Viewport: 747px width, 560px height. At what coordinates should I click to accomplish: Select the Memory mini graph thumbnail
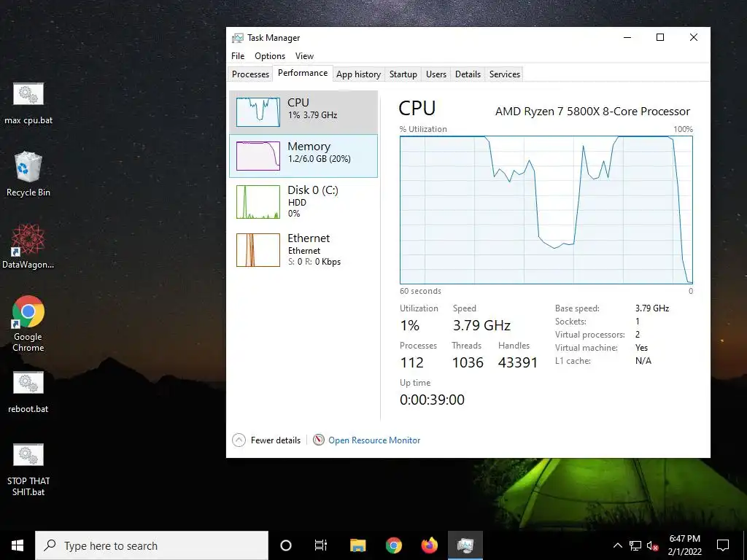258,156
